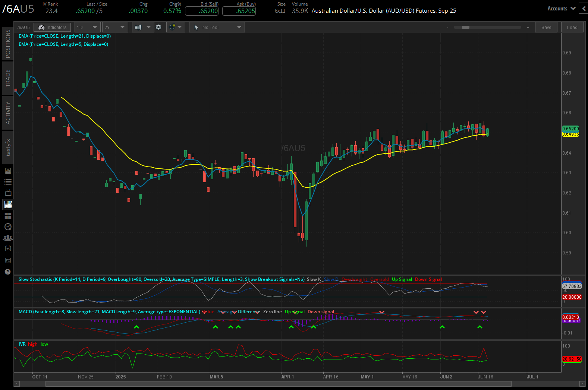Open the news feed sidebar icon

pyautogui.click(x=8, y=171)
